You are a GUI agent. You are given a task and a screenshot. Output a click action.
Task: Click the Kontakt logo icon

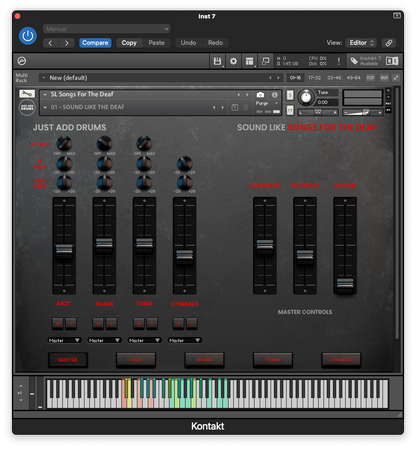22,61
